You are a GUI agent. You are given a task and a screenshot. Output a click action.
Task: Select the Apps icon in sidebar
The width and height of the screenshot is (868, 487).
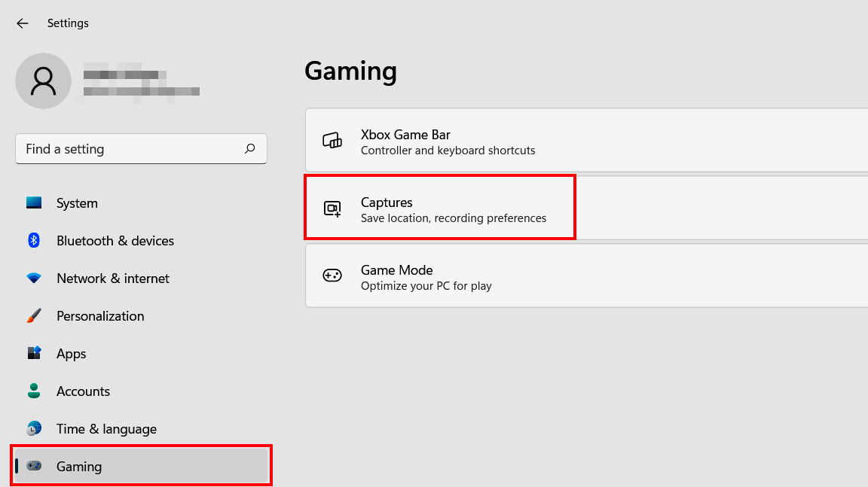tap(34, 353)
